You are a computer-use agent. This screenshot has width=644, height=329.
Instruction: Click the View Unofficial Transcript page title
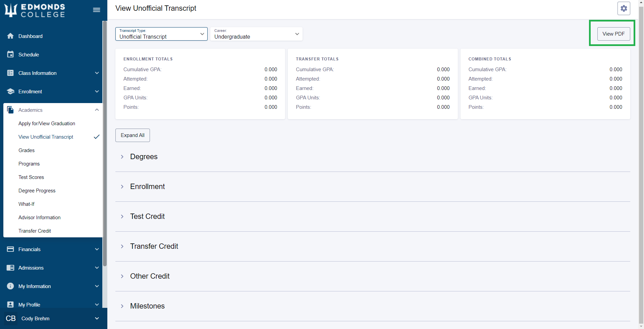tap(156, 8)
